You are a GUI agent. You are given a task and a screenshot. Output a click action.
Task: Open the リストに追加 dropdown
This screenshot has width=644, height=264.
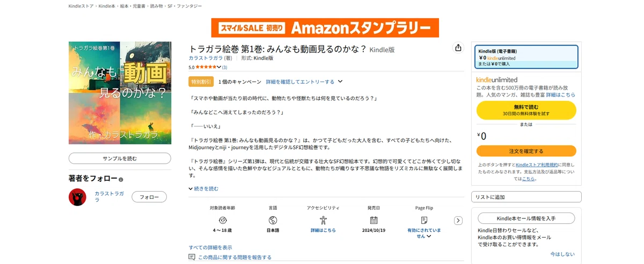pos(526,197)
